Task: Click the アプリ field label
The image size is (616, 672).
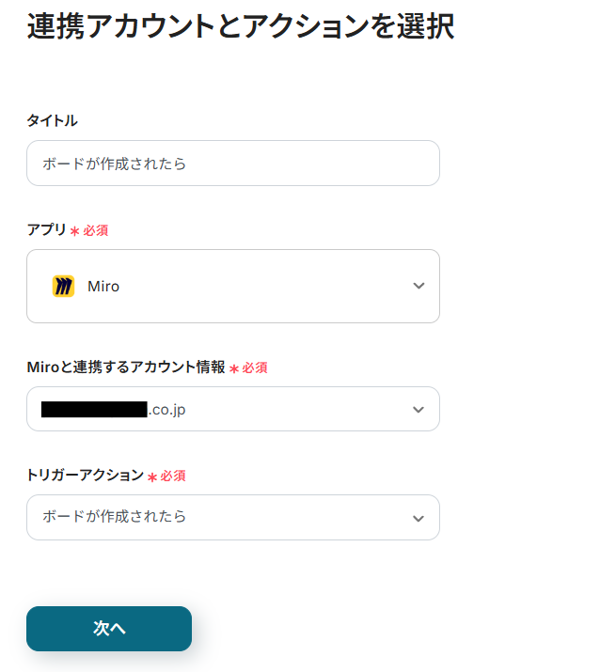Action: tap(46, 230)
